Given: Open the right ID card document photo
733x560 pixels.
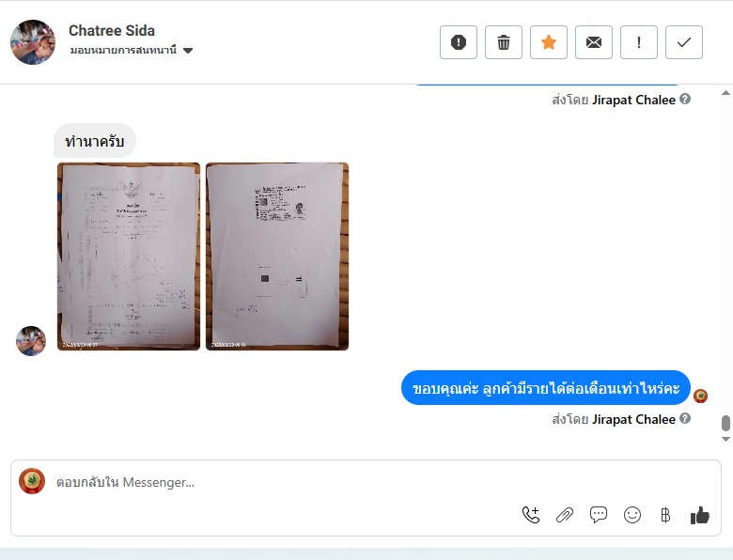Looking at the screenshot, I should pyautogui.click(x=277, y=257).
